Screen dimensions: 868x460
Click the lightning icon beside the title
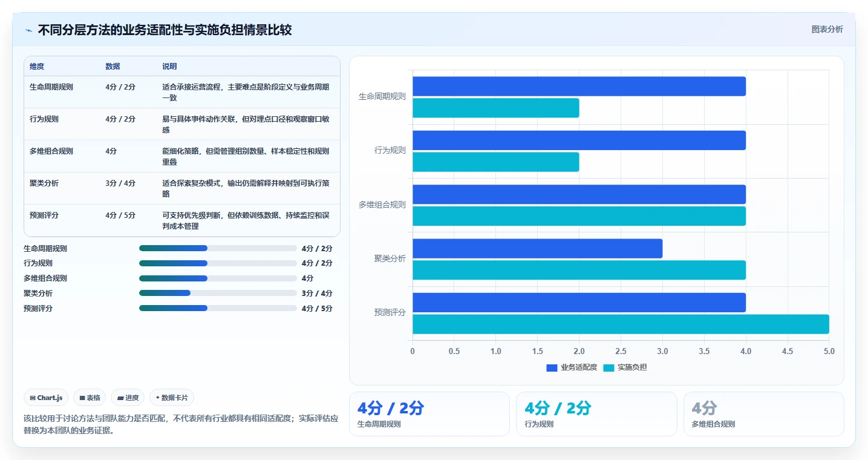pos(28,30)
